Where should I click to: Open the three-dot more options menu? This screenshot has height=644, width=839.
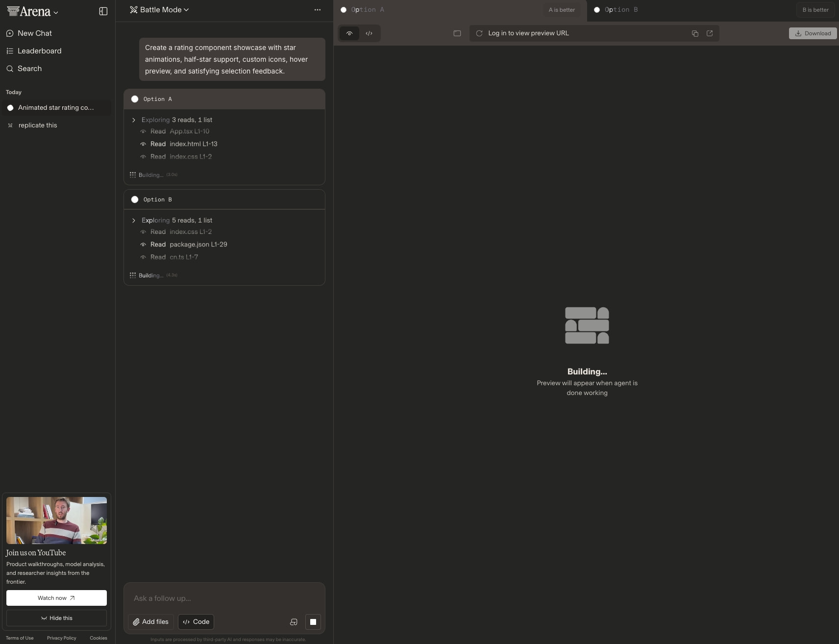point(318,10)
